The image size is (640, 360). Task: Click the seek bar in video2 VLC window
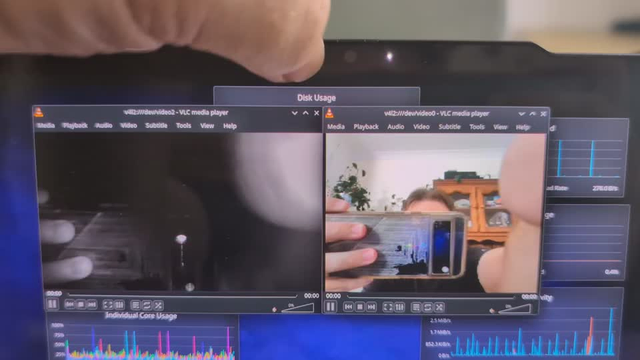point(182,295)
